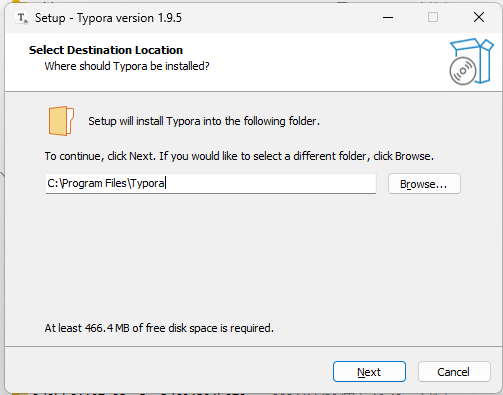
Task: Click the Setup - Typora version 1.9.5 title
Action: [x=108, y=18]
